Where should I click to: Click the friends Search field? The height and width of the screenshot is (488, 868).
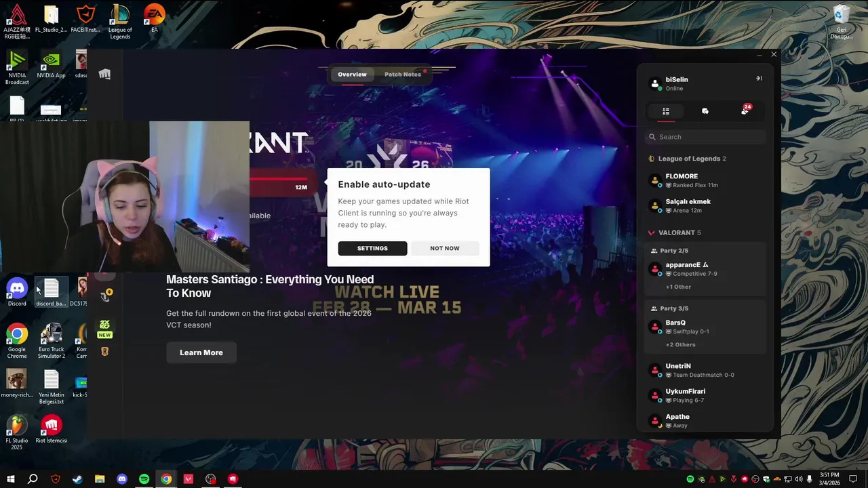coord(705,137)
